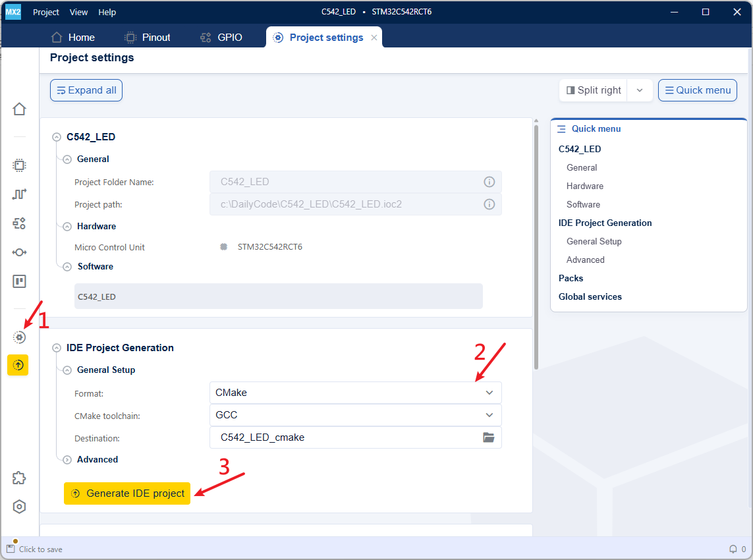Open the clock waveform icon in sidebar
The image size is (753, 560).
[x=19, y=194]
